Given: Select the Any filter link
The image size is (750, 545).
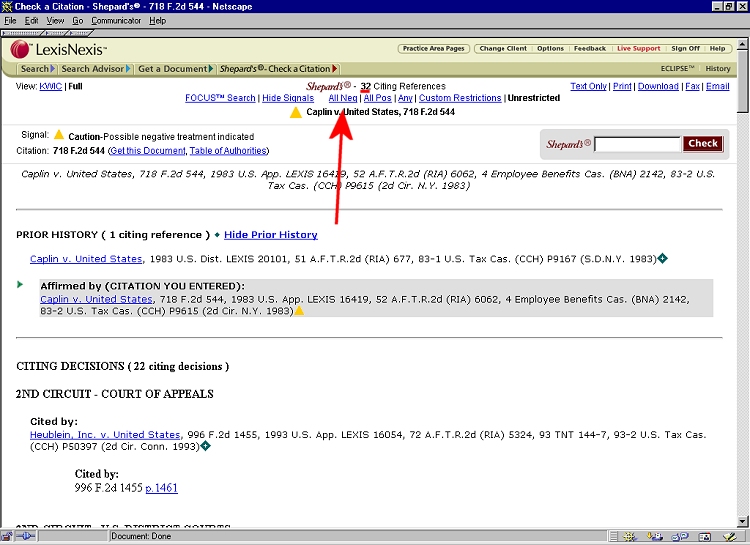Looking at the screenshot, I should tap(405, 98).
